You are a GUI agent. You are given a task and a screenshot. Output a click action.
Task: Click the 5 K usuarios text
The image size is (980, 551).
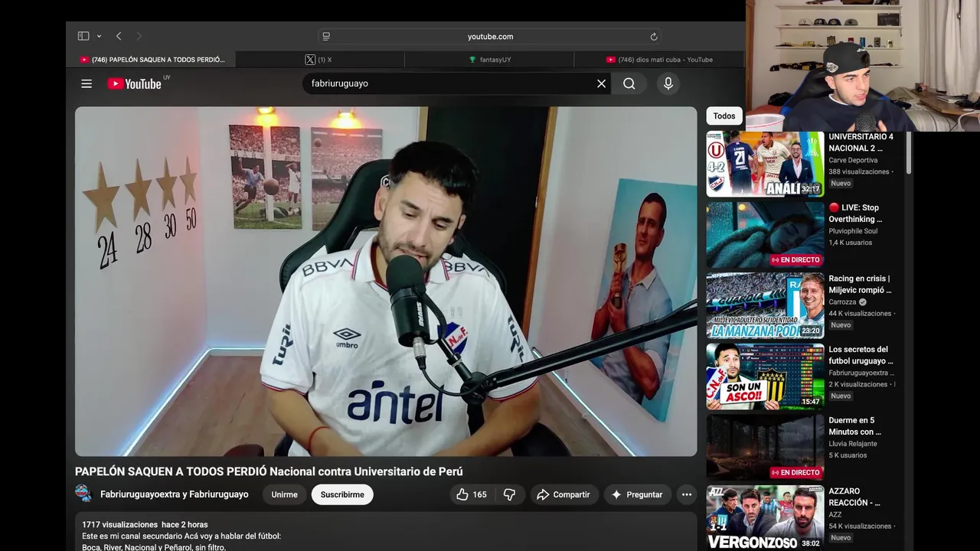[848, 455]
